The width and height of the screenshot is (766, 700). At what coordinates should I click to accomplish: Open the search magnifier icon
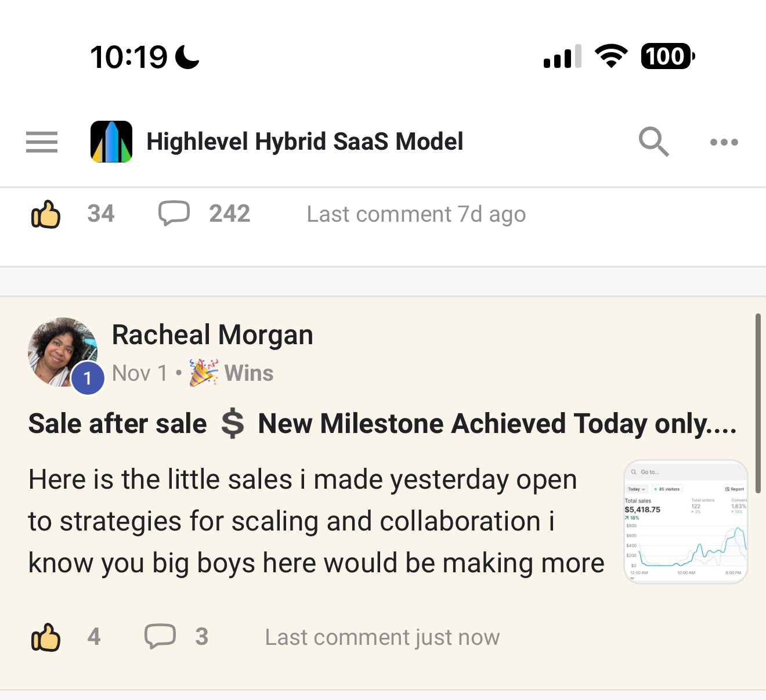point(653,142)
